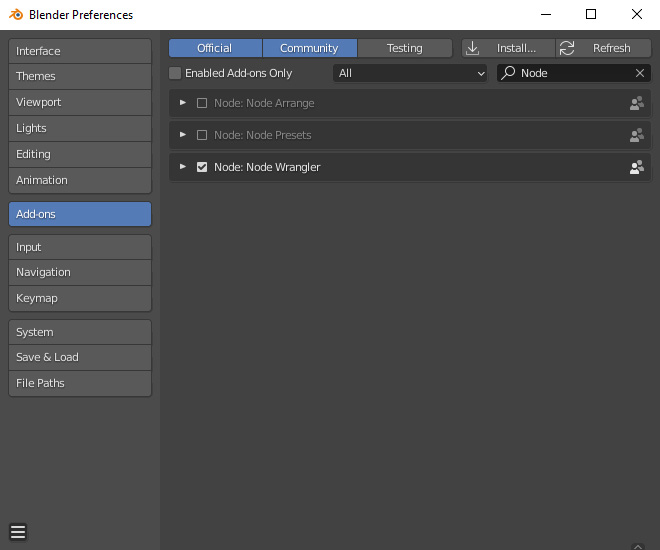Open the Animation preferences section

[80, 181]
